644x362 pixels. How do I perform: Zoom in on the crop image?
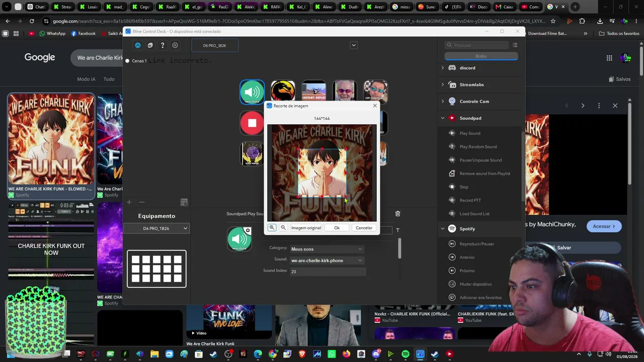[x=272, y=228]
